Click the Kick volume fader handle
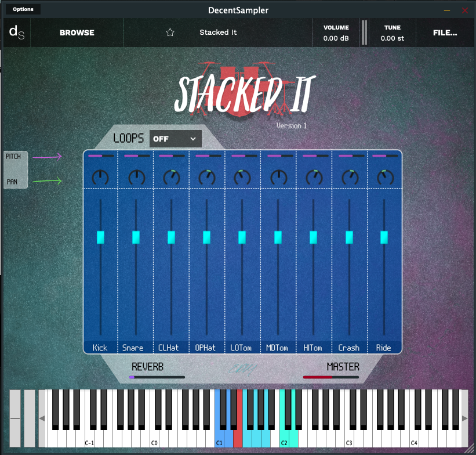Image resolution: width=476 pixels, height=455 pixels. (100, 237)
